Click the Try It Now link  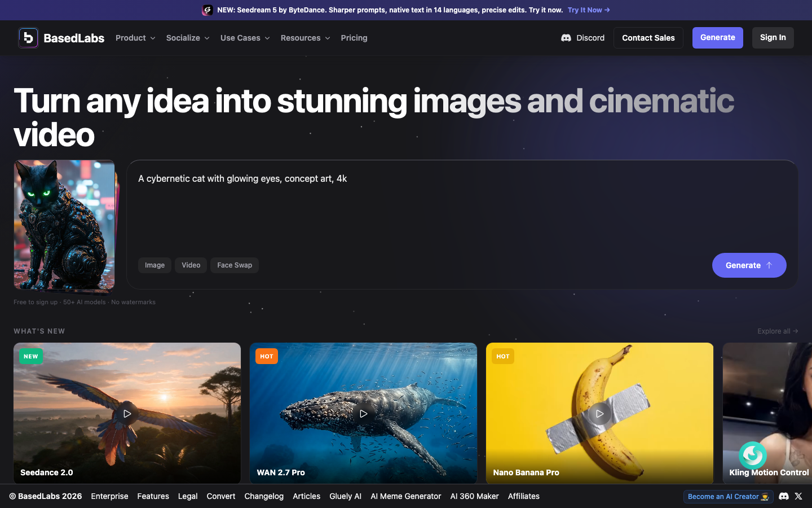click(x=589, y=10)
